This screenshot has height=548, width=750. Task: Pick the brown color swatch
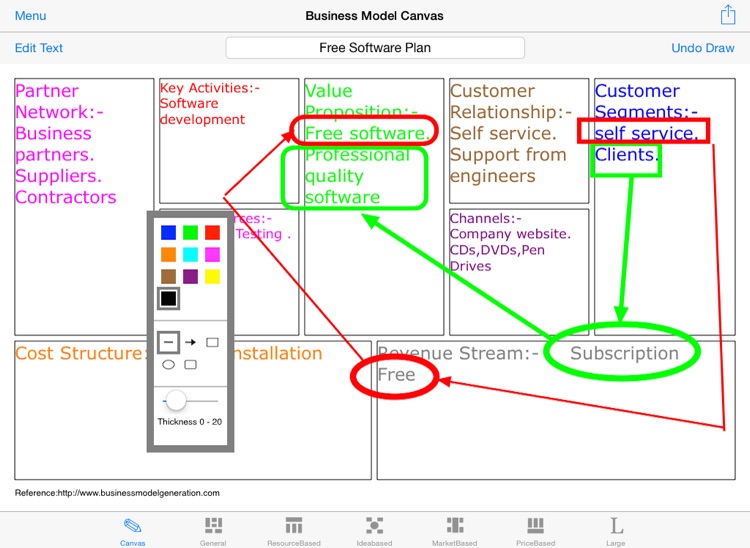pyautogui.click(x=168, y=276)
